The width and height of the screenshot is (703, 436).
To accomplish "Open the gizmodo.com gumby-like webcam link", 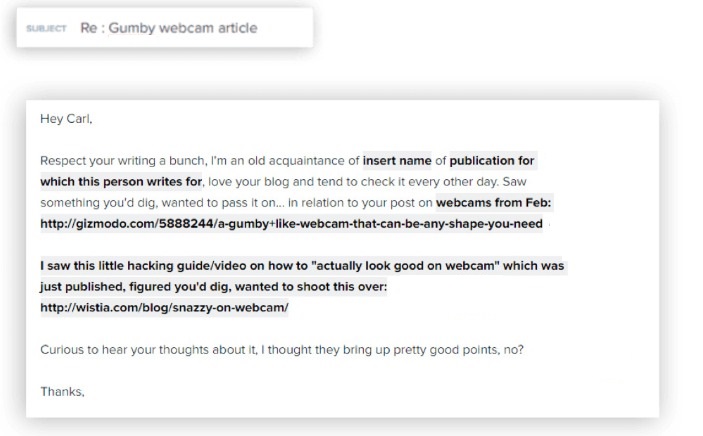I will (x=291, y=223).
